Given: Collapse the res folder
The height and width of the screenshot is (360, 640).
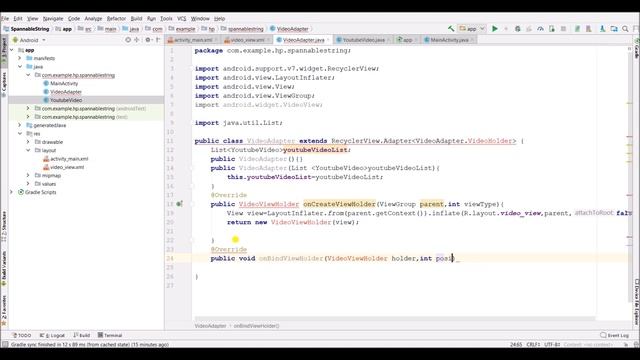Looking at the screenshot, I should 20,133.
